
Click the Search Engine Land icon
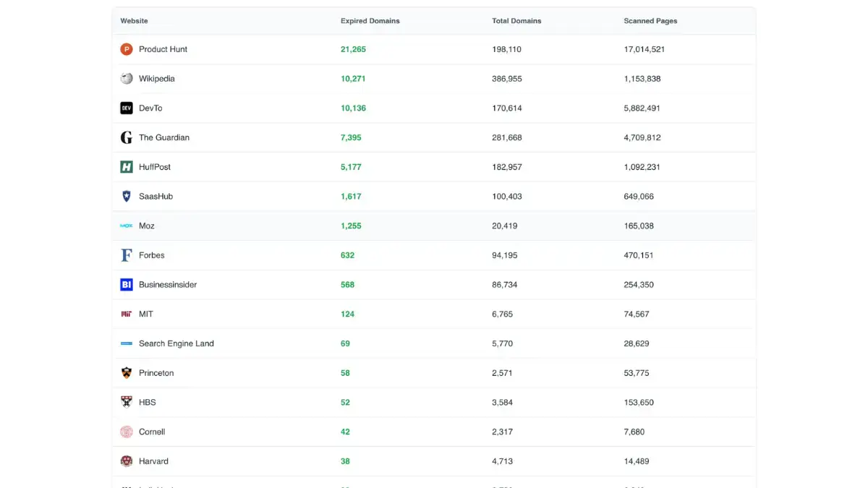pyautogui.click(x=127, y=343)
